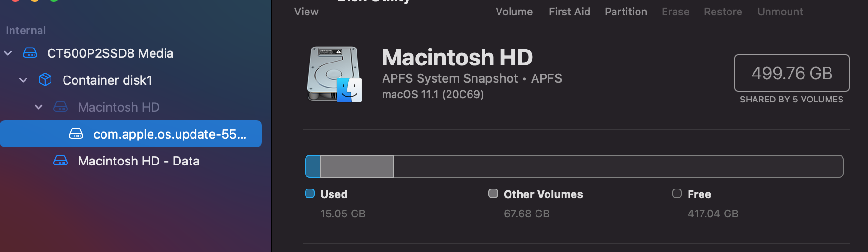Collapse the Container disk1 tree node
The image size is (868, 252).
point(23,80)
